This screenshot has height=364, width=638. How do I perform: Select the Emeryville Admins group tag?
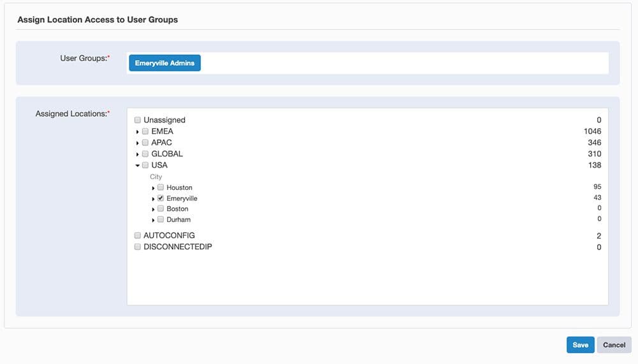165,63
